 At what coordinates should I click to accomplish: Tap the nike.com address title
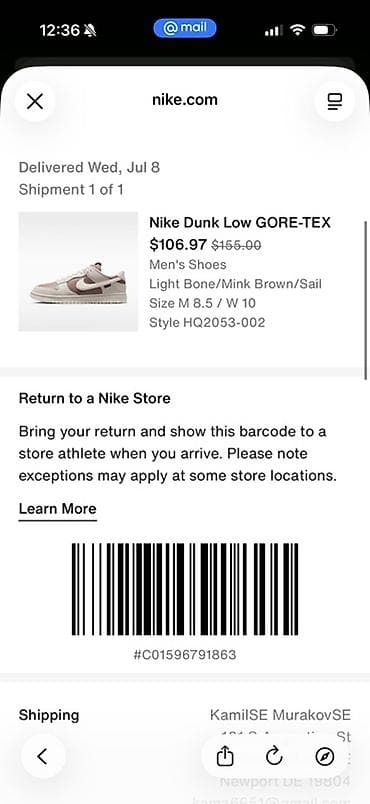tap(185, 99)
